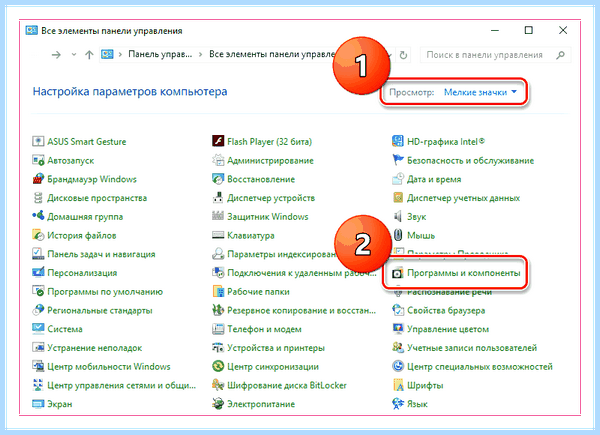Click the Шифрование диска BitLocker icon
The width and height of the screenshot is (600, 435).
(x=218, y=385)
